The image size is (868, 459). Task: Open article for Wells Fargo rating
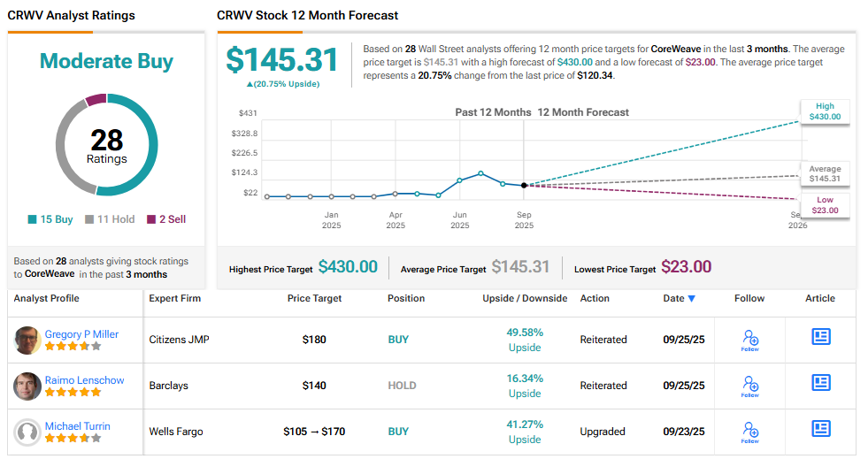pos(821,429)
